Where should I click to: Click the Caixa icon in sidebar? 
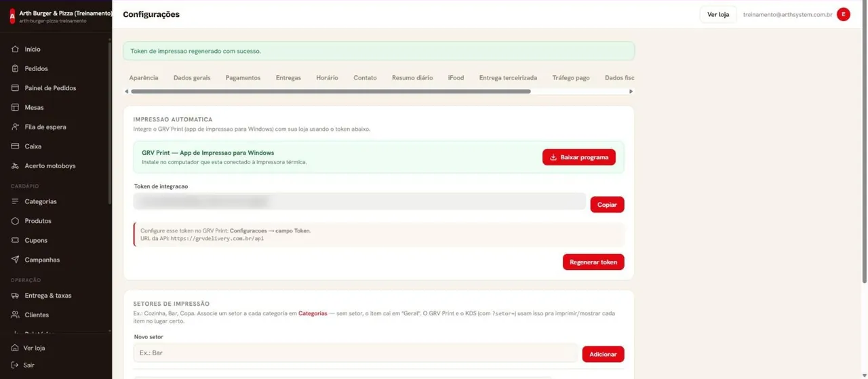[15, 146]
